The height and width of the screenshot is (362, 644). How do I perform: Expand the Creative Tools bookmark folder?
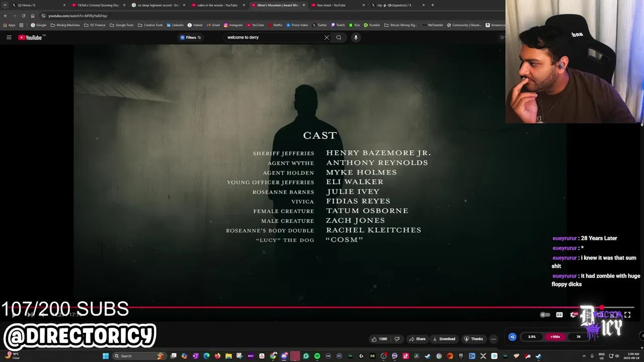tap(150, 25)
